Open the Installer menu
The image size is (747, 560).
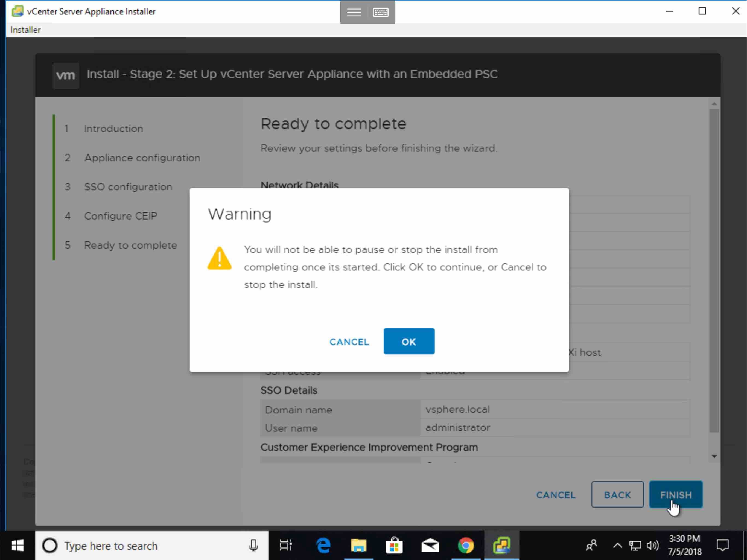(x=26, y=30)
